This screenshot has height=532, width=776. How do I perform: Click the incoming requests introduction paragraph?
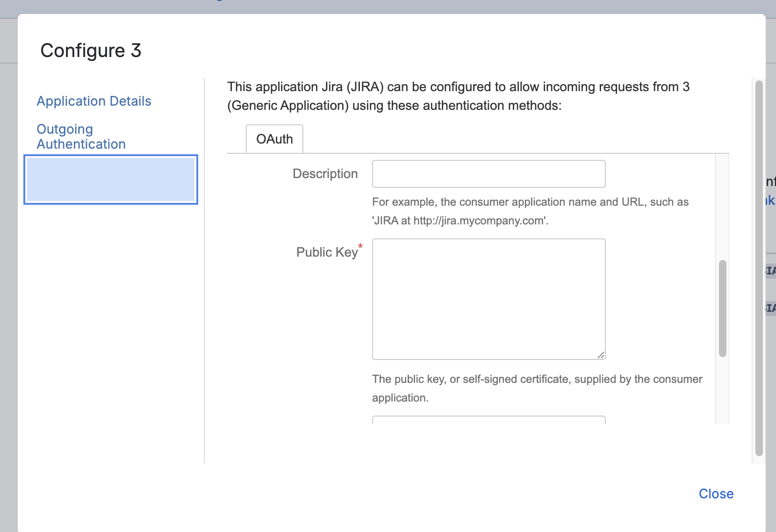(x=459, y=96)
